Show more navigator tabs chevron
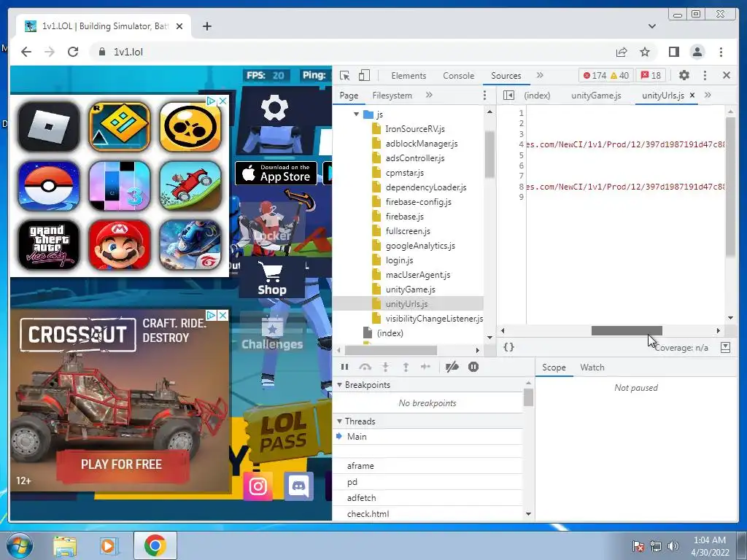This screenshot has width=747, height=560. 429,96
